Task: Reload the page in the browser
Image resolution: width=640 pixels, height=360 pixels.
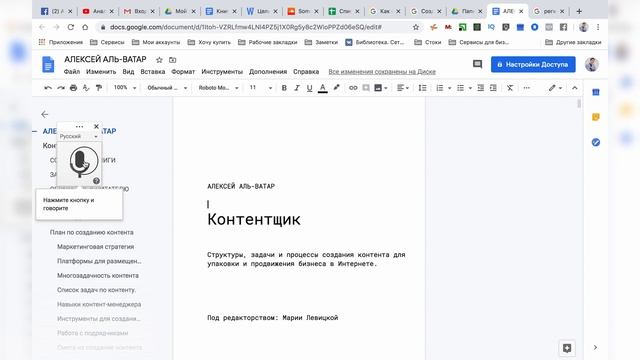Action: tap(71, 27)
